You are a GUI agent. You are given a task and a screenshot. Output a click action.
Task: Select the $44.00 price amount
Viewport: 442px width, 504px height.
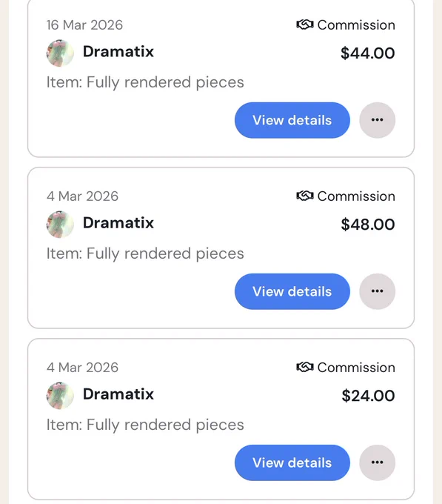[368, 53]
